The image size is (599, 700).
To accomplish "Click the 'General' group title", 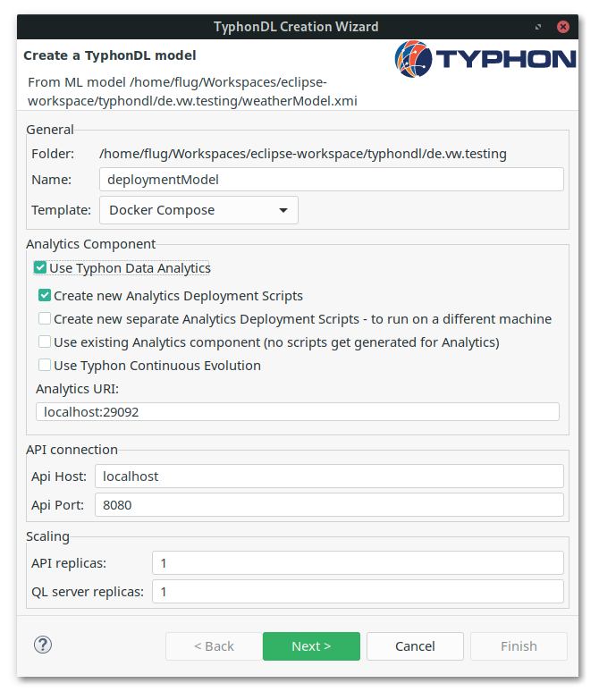I will pyautogui.click(x=50, y=130).
